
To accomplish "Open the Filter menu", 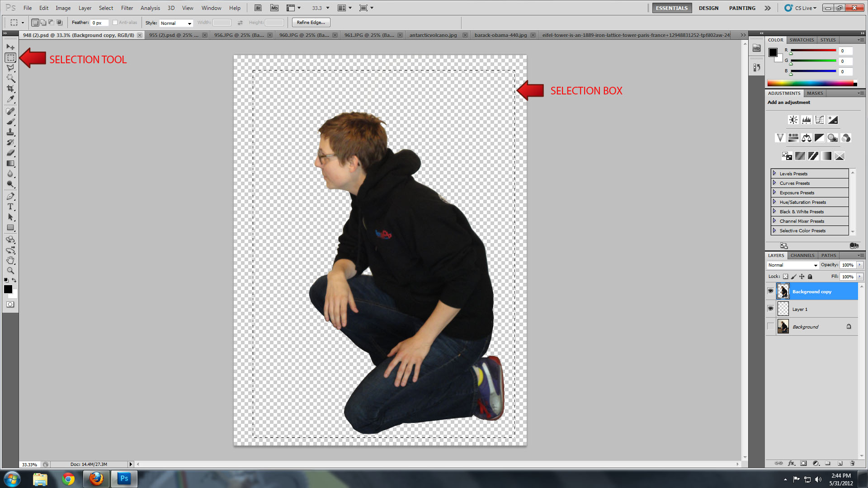I will click(127, 8).
